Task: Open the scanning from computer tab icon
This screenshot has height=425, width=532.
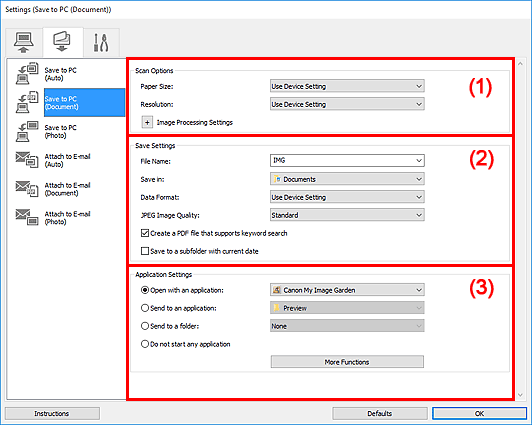Action: point(23,42)
